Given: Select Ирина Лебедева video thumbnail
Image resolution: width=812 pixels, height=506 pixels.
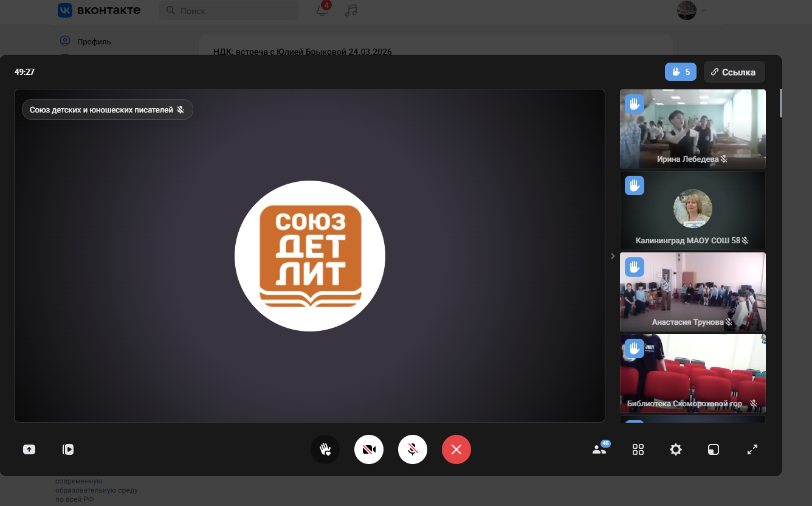Looking at the screenshot, I should [x=692, y=128].
